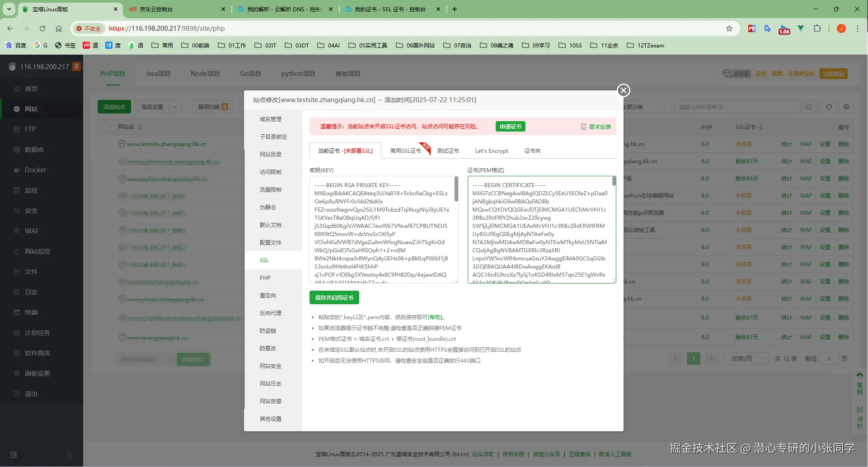Click the domain search input field
This screenshot has width=868, height=467.
(x=737, y=107)
